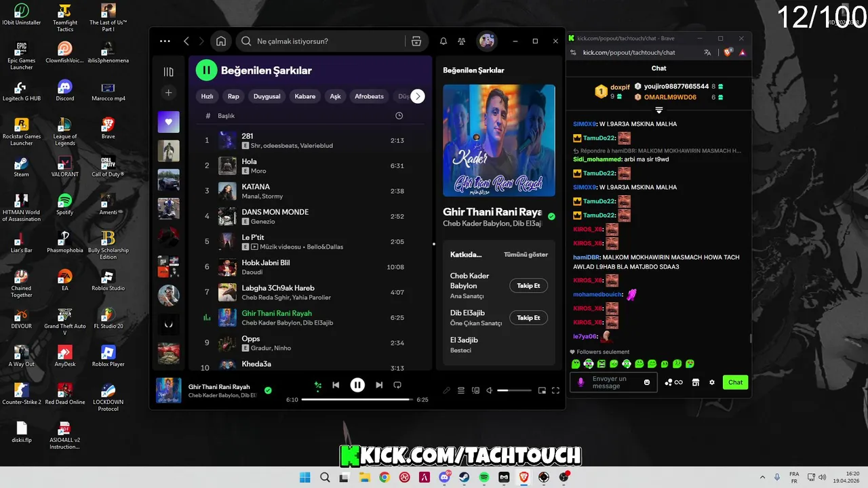Screen dimensions: 868x488
Task: Seek on the song progress bar
Action: point(357,400)
